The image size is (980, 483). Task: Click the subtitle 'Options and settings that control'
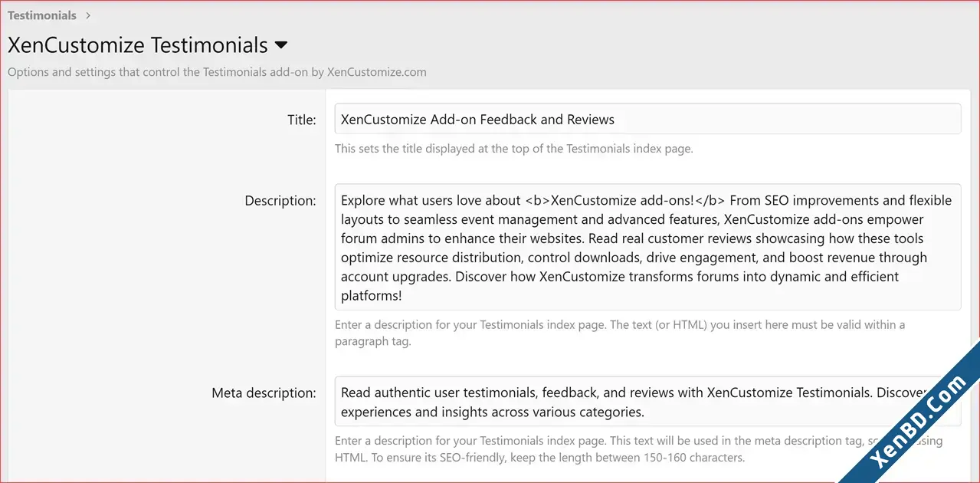tap(217, 72)
